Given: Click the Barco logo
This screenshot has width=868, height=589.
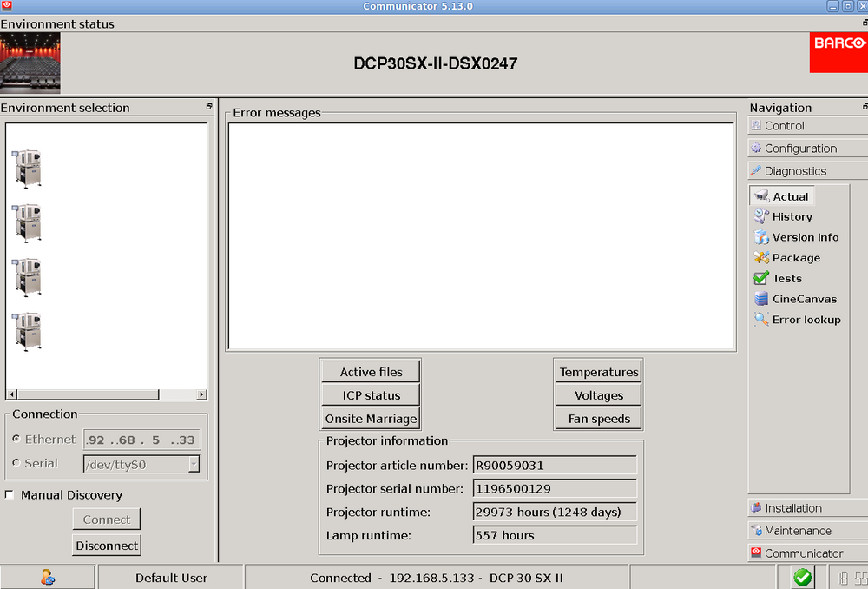Looking at the screenshot, I should click(838, 52).
